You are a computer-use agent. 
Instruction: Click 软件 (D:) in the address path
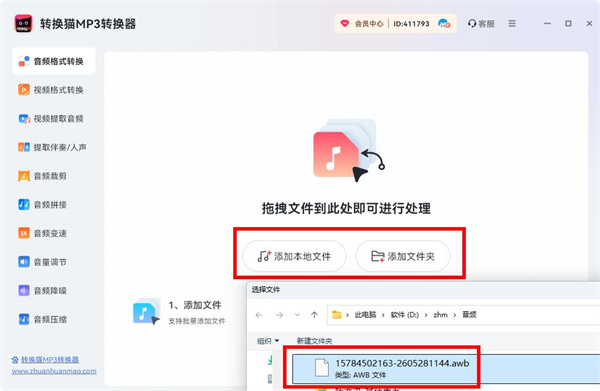coord(404,315)
